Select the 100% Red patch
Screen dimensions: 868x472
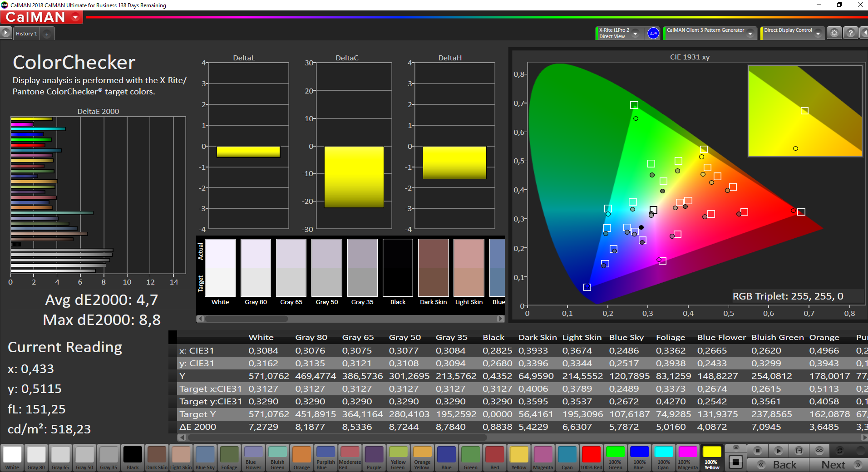(x=591, y=458)
